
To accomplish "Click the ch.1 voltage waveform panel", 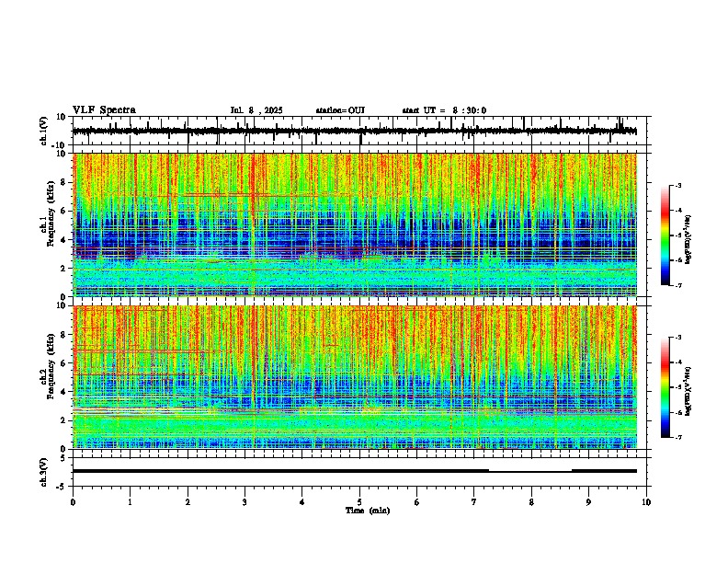I will tap(361, 131).
